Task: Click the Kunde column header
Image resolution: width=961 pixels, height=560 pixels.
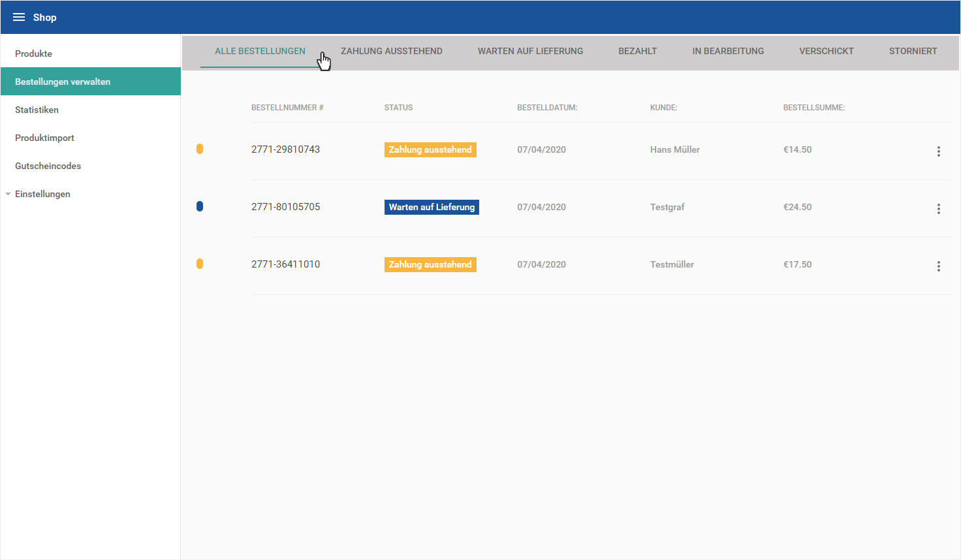Action: point(663,108)
